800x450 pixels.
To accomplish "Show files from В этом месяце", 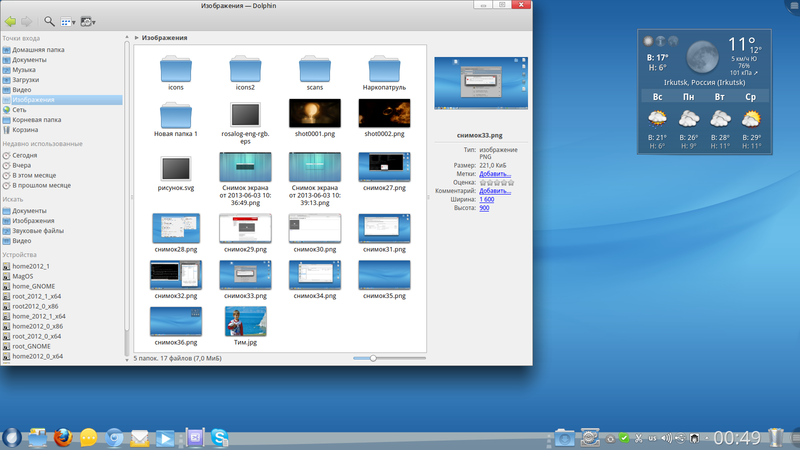I will 34,176.
